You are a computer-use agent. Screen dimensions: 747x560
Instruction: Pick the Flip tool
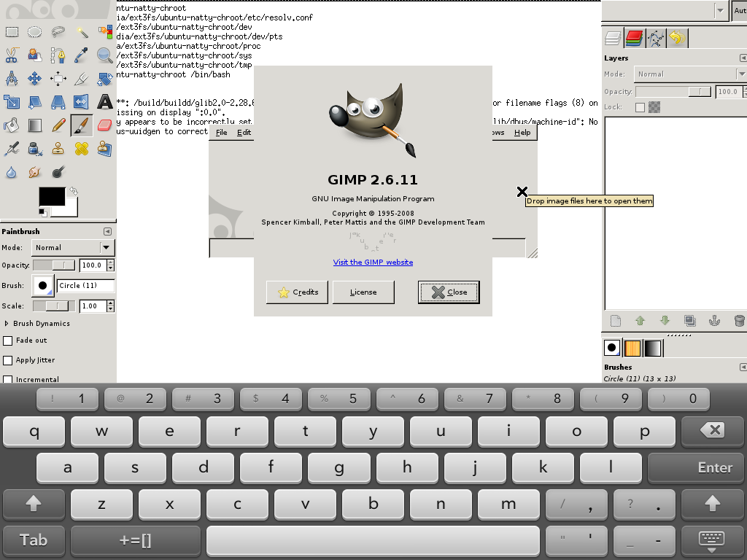(82, 102)
